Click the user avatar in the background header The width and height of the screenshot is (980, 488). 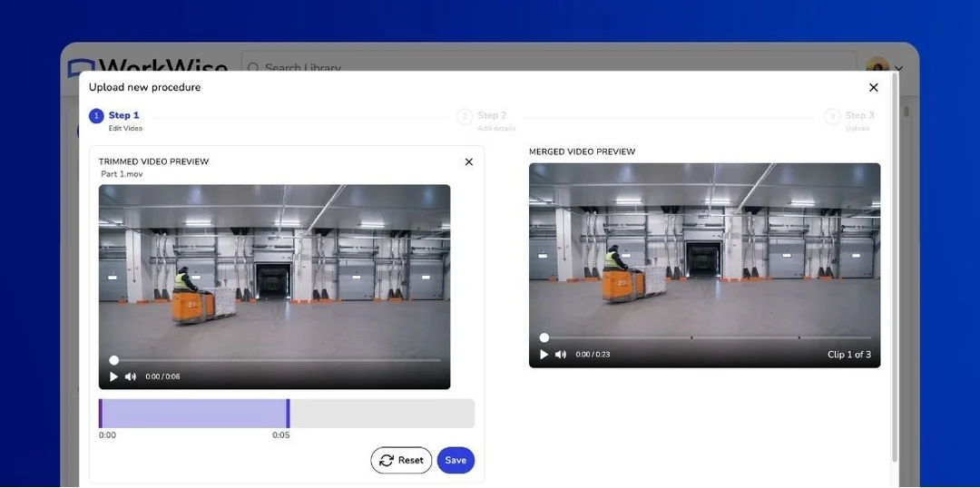point(877,64)
